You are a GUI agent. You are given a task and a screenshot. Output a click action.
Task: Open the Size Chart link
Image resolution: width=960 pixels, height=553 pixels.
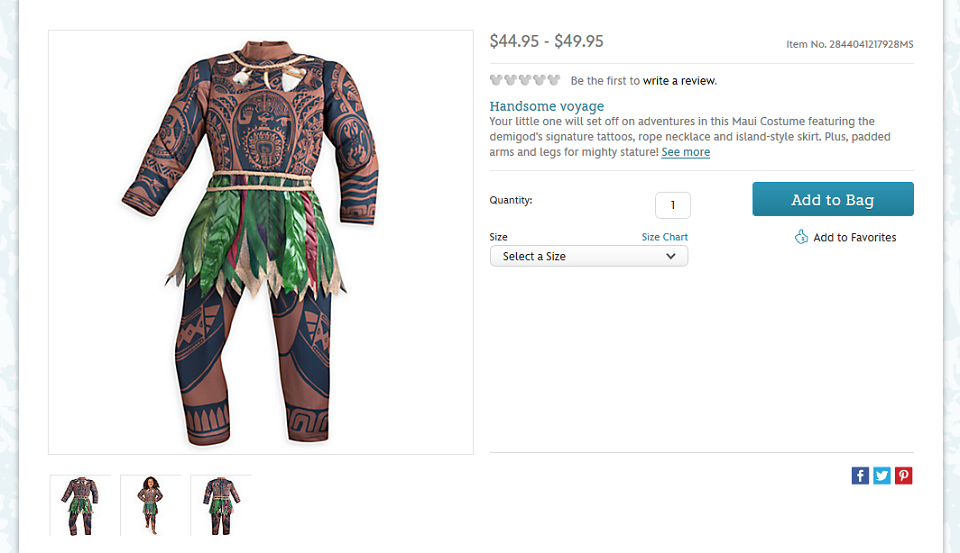[664, 237]
